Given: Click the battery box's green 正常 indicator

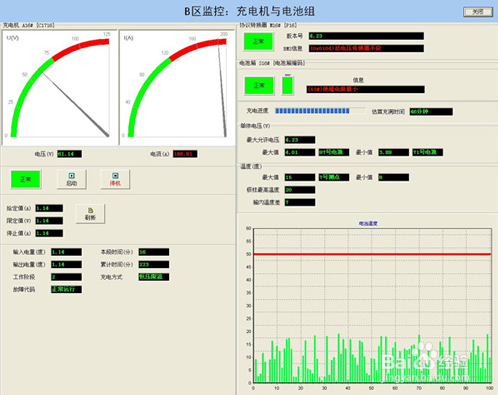Looking at the screenshot, I should 259,86.
